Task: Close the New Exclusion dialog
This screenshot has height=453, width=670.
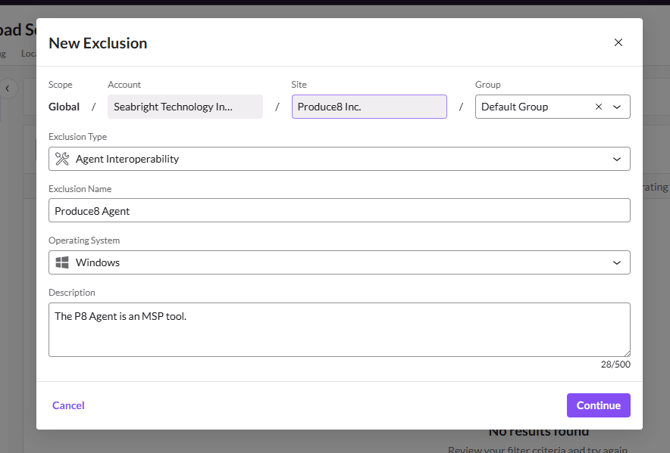Action: [618, 43]
